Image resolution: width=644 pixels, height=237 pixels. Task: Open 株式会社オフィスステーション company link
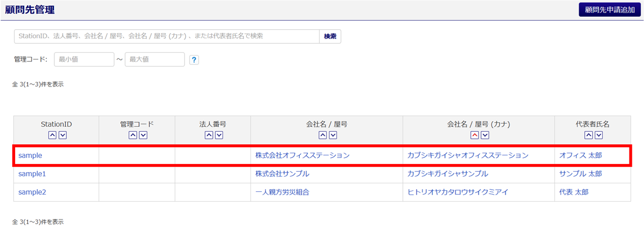[302, 155]
